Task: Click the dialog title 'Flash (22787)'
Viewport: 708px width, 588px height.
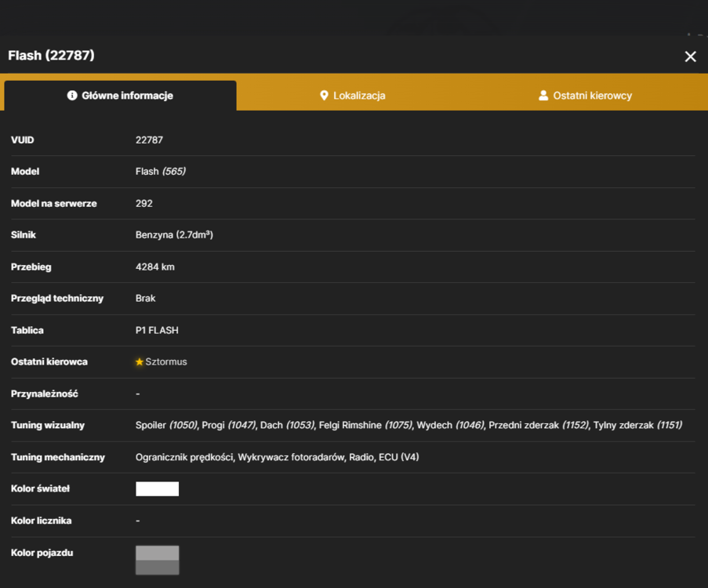Action: 52,56
